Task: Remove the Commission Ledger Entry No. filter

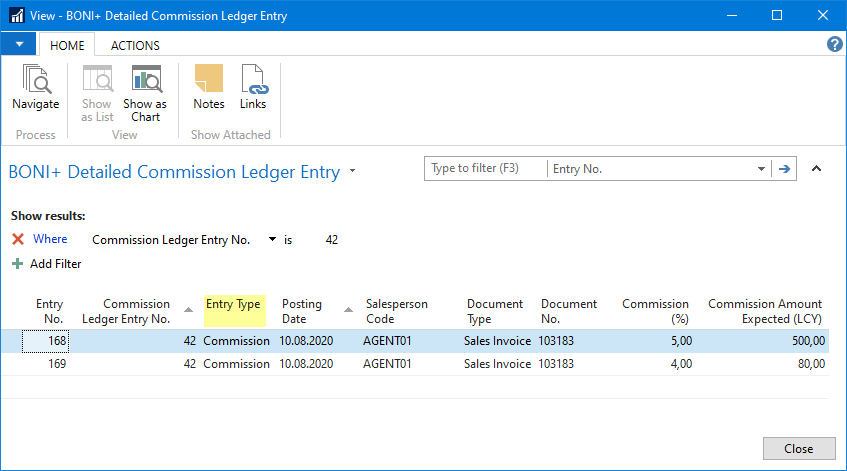Action: tap(17, 240)
